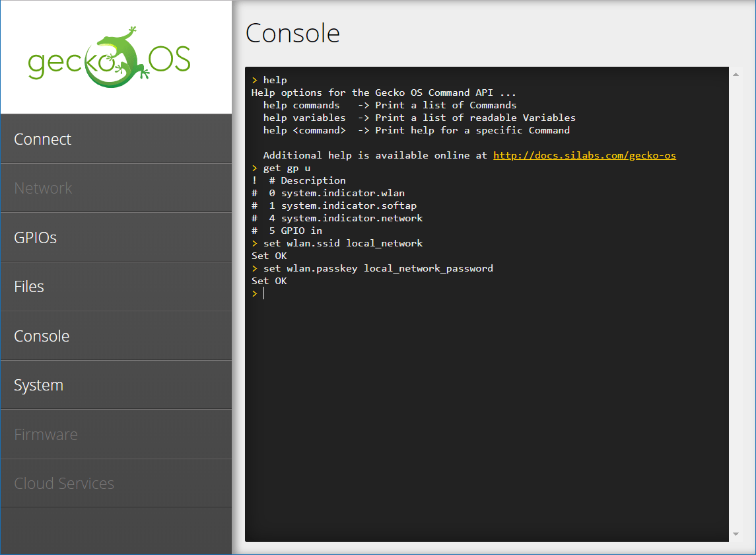The height and width of the screenshot is (555, 756).
Task: Click 'set wlan.passkey local_network_password' line
Action: pyautogui.click(x=372, y=268)
